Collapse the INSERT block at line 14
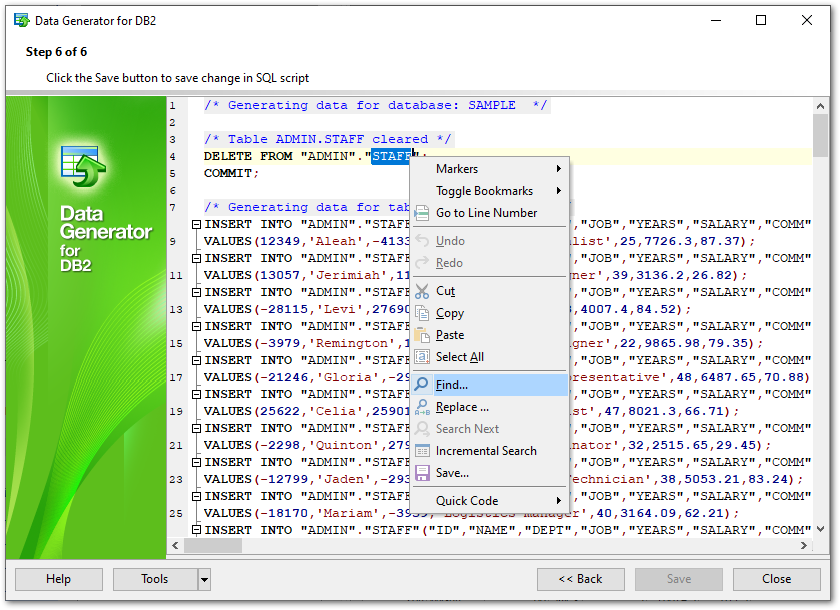840x610 pixels. coord(197,327)
